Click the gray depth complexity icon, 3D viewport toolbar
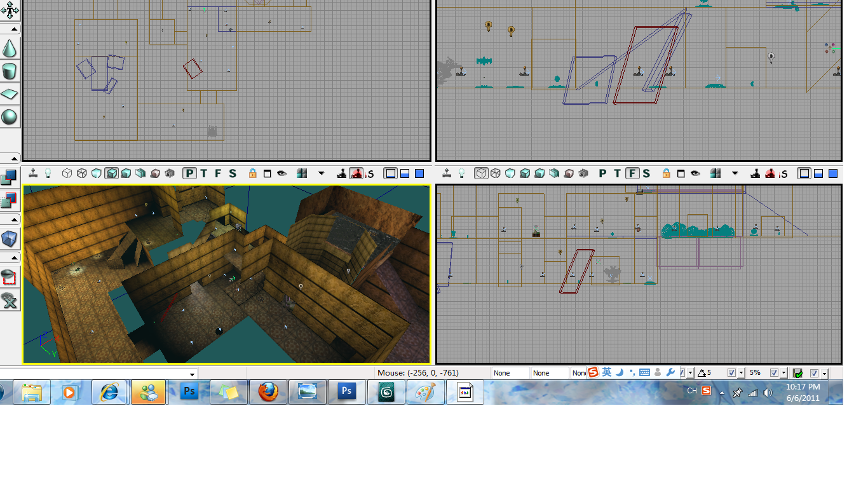The height and width of the screenshot is (488, 868). tap(170, 173)
